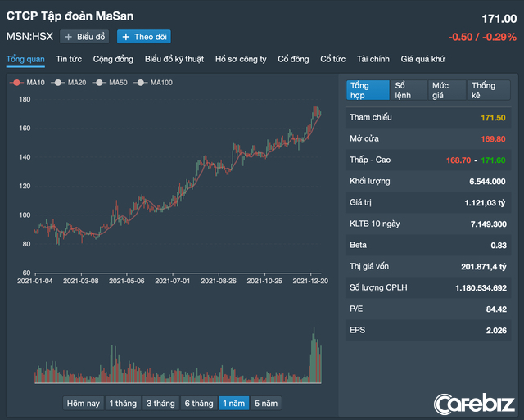
Task: Select the 5 năm chart range
Action: (266, 404)
